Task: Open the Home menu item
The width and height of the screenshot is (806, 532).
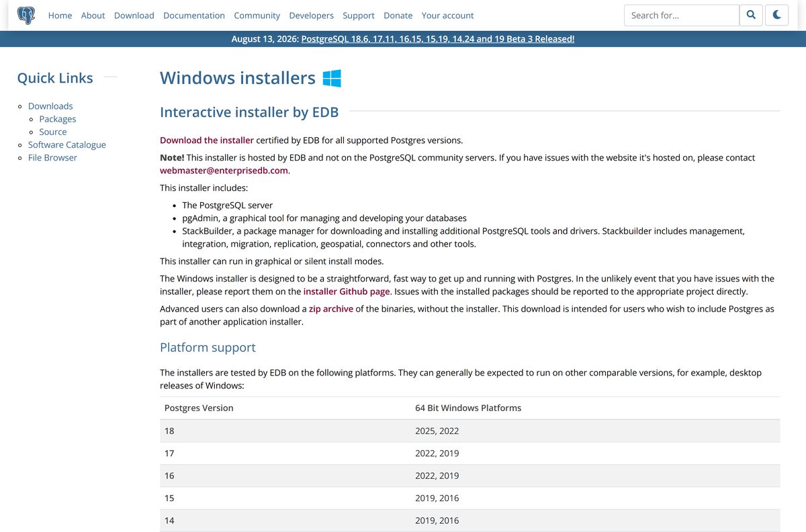Action: pos(60,15)
